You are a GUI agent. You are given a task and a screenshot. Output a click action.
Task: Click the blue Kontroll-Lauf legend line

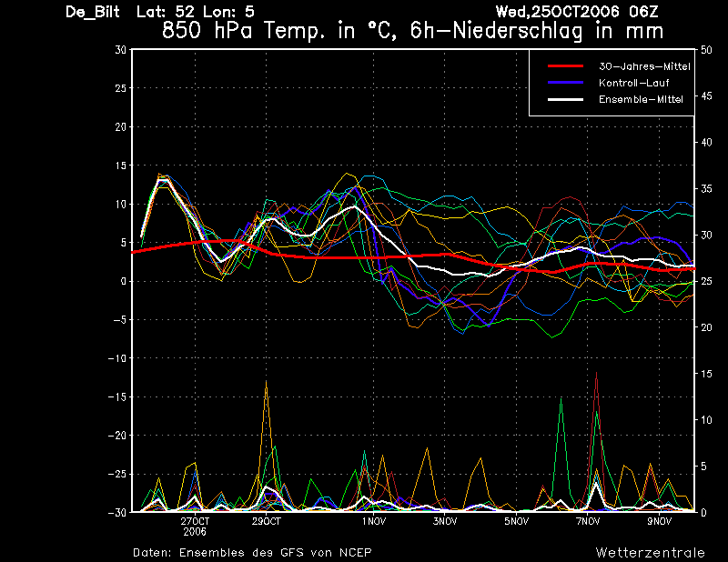coord(565,83)
